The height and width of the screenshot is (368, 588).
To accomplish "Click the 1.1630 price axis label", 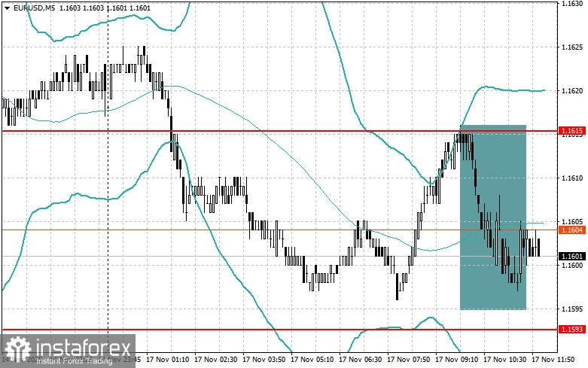I will 572,4.
